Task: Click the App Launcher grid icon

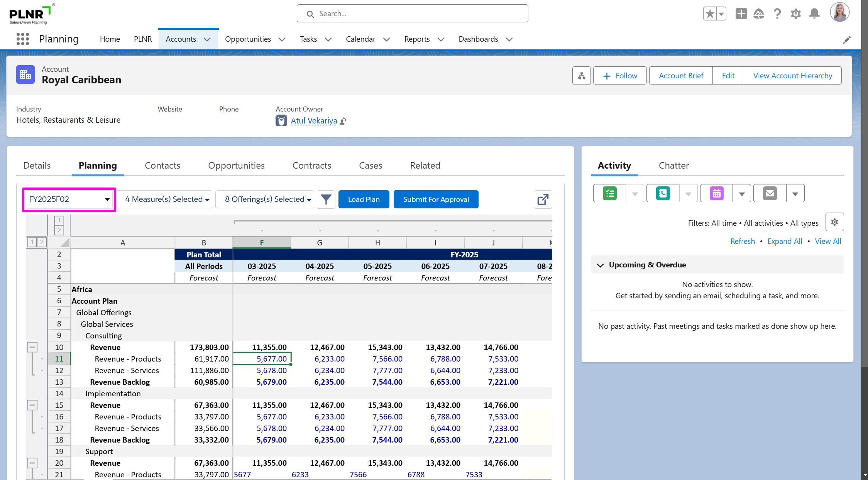Action: 23,39
